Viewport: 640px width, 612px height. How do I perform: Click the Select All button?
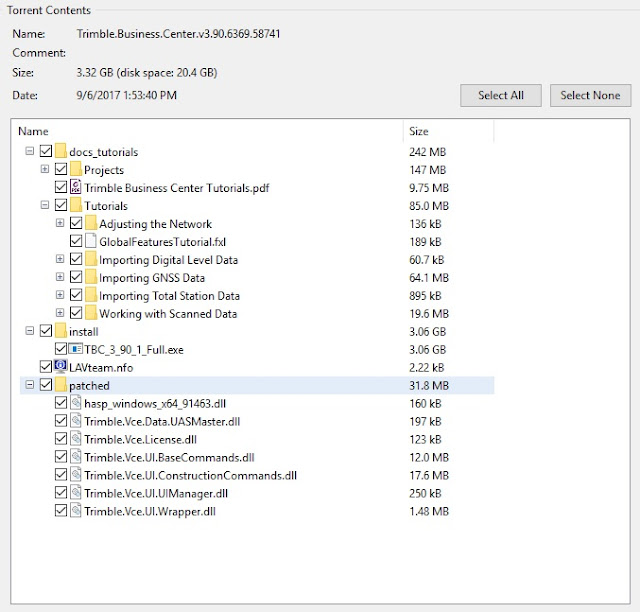(x=501, y=96)
